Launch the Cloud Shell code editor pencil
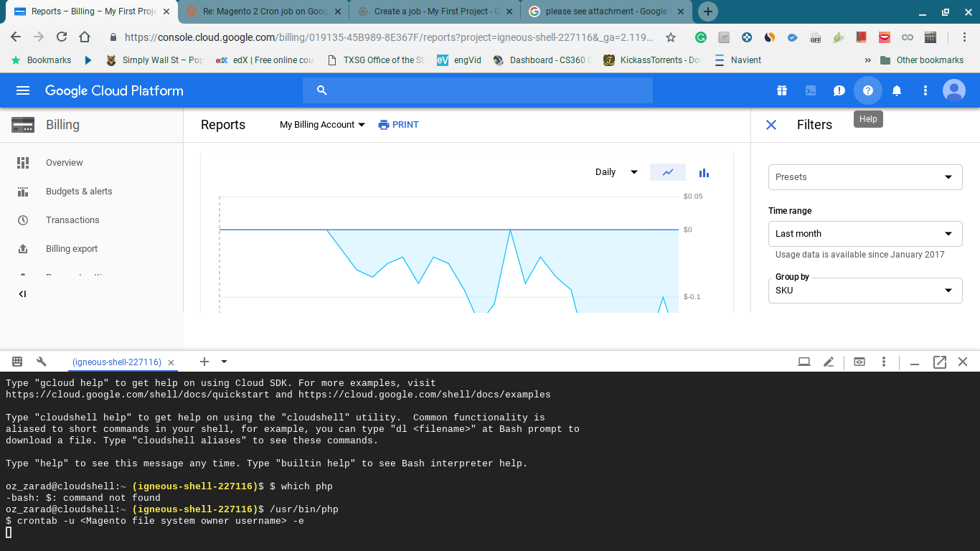Viewport: 980px width, 551px height. click(829, 362)
